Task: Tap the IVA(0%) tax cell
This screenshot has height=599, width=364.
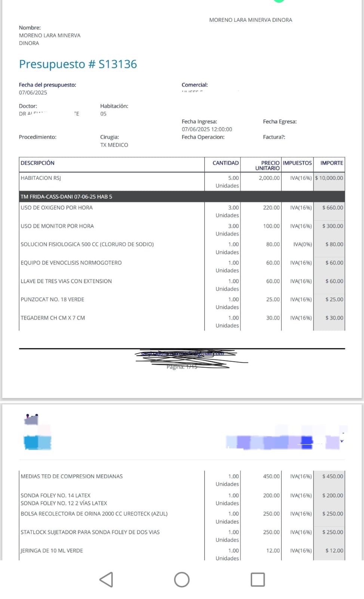Action: [302, 244]
